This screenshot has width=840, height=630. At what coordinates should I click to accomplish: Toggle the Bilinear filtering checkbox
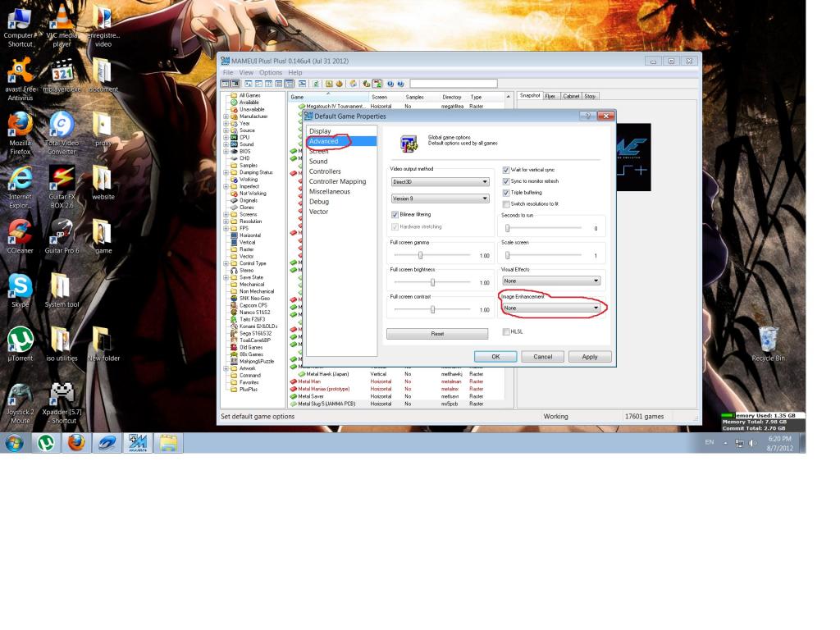[x=395, y=214]
